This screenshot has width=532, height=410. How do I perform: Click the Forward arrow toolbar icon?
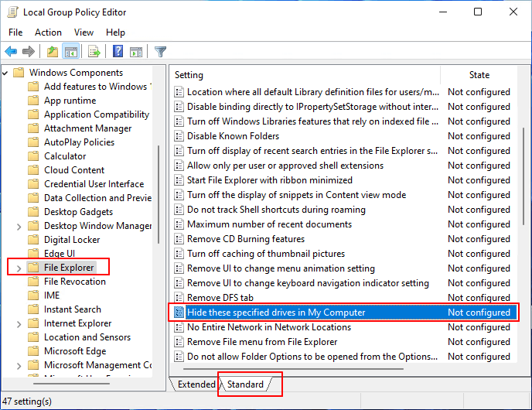pyautogui.click(x=29, y=52)
